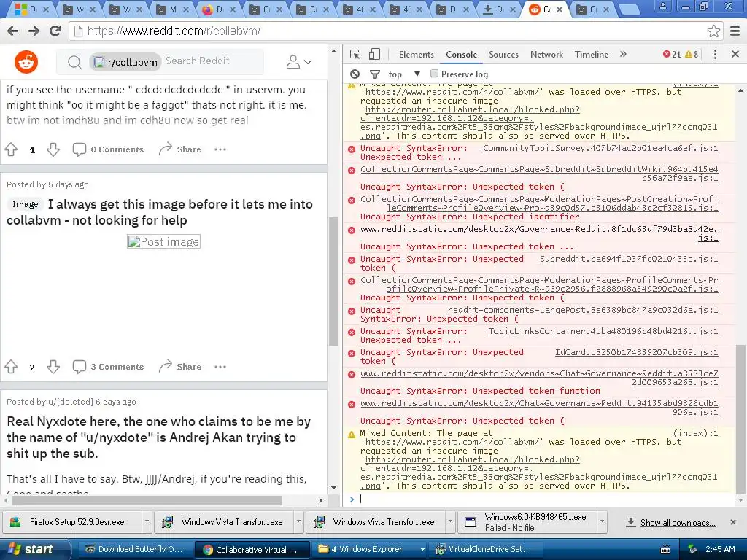Click the console vertical scrollbar thumb
This screenshot has height=560, width=747.
pyautogui.click(x=741, y=421)
